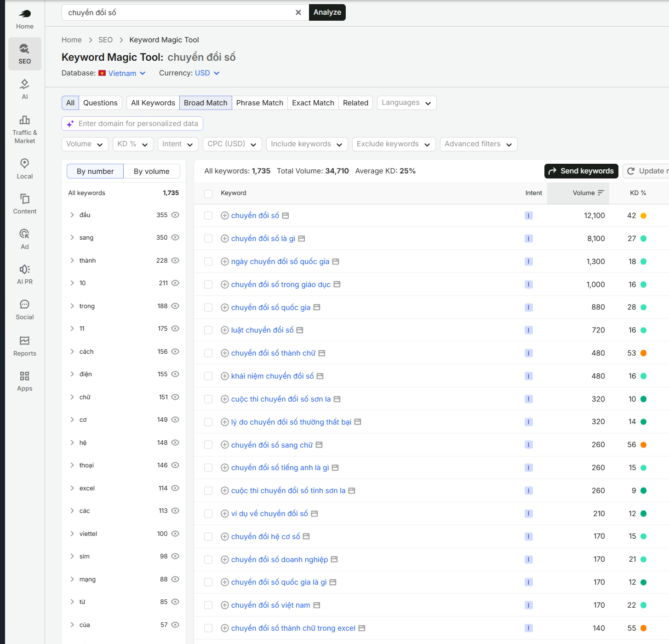Viewport: 669px width, 644px height.
Task: Select the Phrase Match tab
Action: point(260,103)
